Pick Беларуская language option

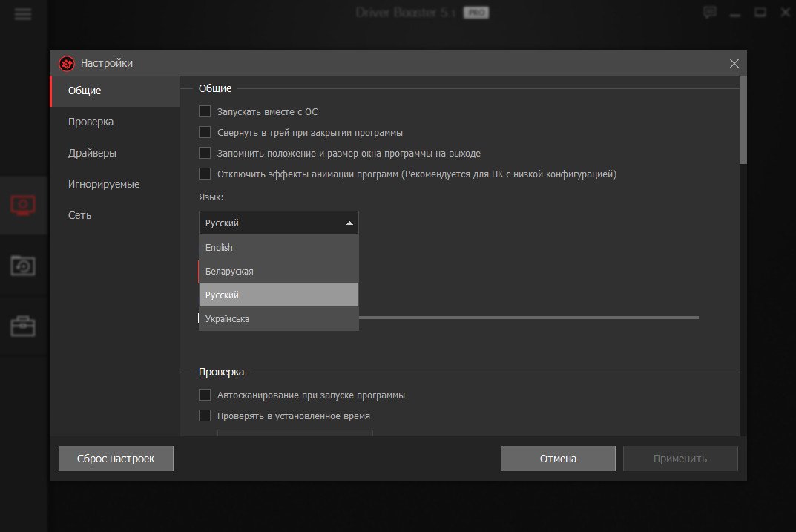[x=229, y=272]
